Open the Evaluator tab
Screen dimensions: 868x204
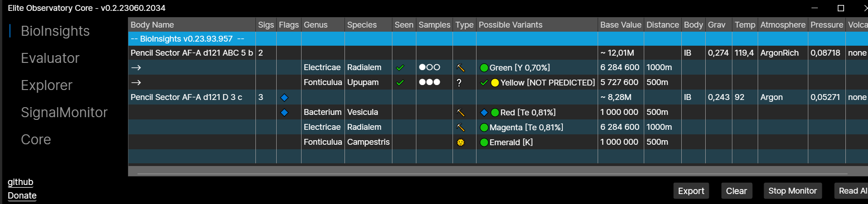[x=50, y=58]
